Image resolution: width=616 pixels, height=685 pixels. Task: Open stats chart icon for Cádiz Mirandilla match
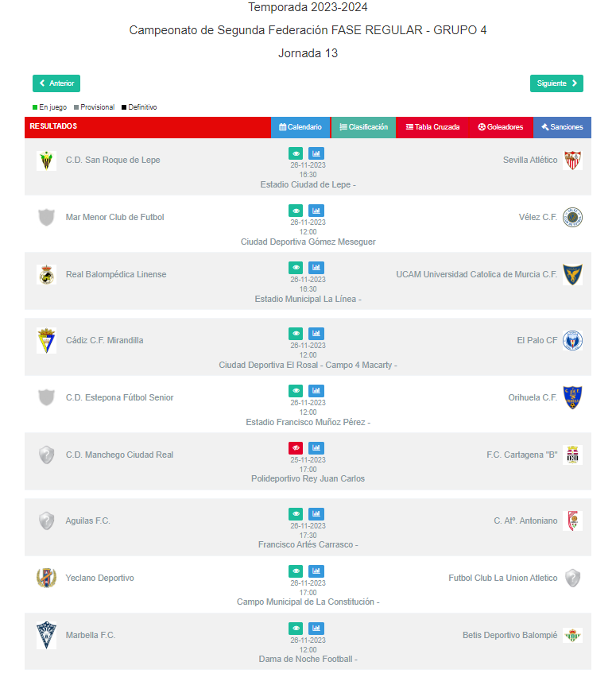(x=316, y=334)
